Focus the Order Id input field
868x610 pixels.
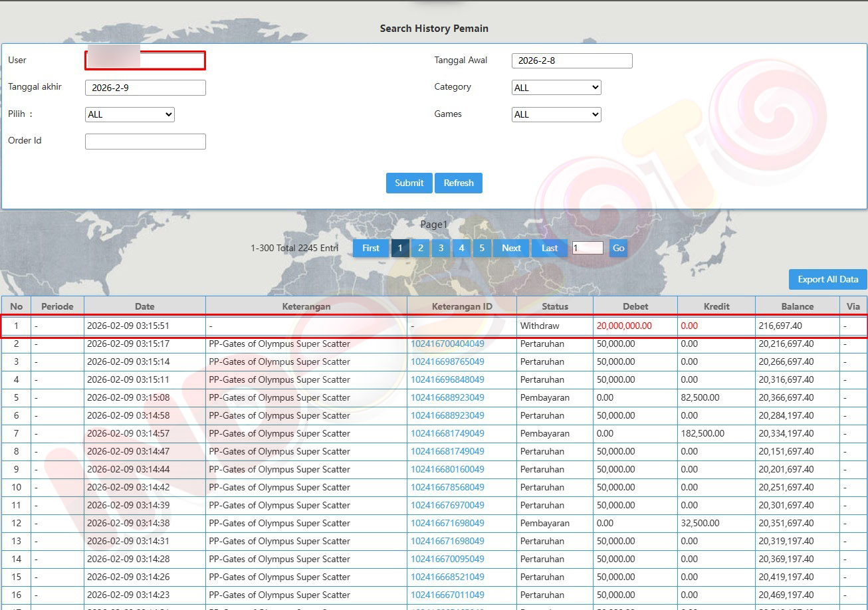[x=146, y=142]
